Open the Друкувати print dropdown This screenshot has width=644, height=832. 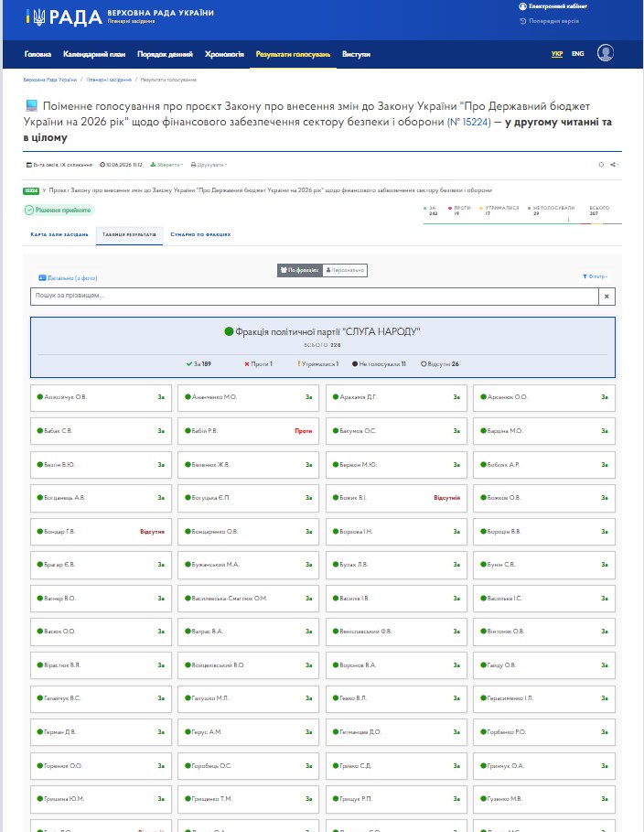(209, 165)
